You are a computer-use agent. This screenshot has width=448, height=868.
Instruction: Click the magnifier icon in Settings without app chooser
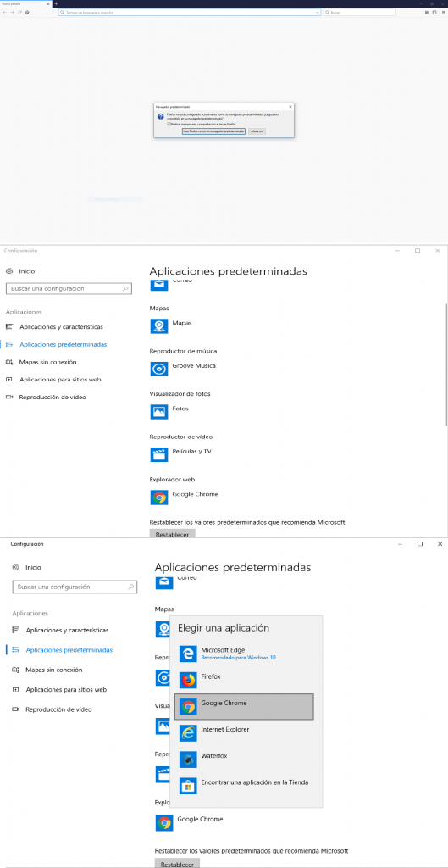click(x=126, y=288)
